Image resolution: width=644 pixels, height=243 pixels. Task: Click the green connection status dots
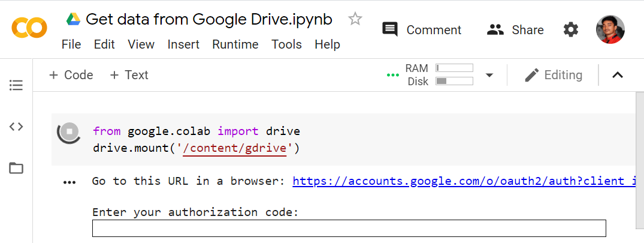click(393, 75)
